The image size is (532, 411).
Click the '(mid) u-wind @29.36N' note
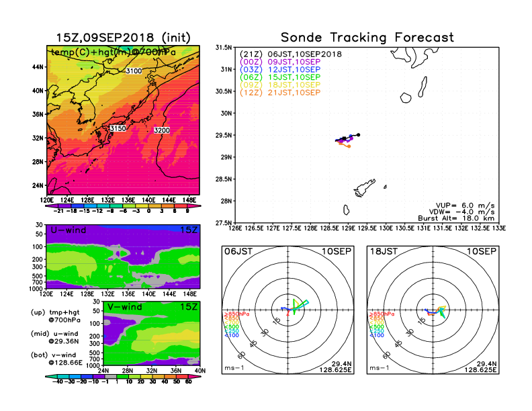(x=54, y=337)
